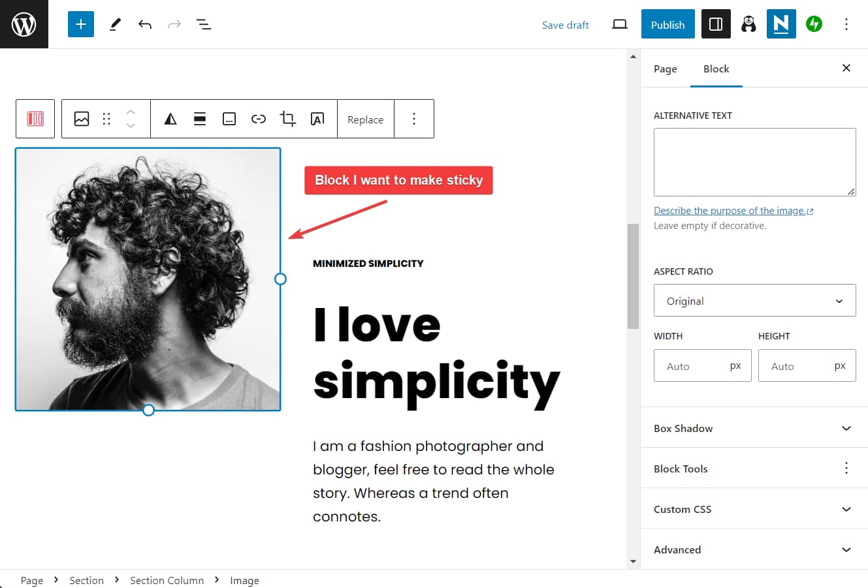Open the Jetpack icon in the header

coord(814,24)
